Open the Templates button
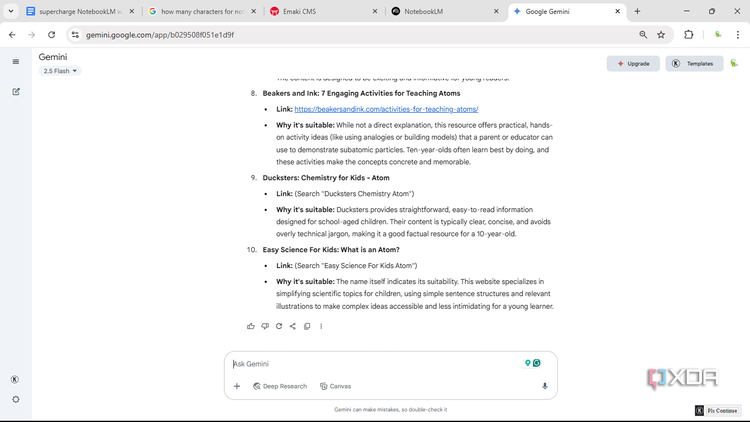This screenshot has height=422, width=750. tap(694, 64)
